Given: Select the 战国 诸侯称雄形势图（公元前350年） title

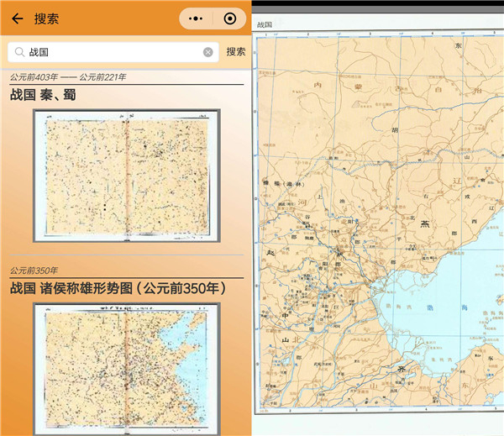Looking at the screenshot, I should pos(118,288).
